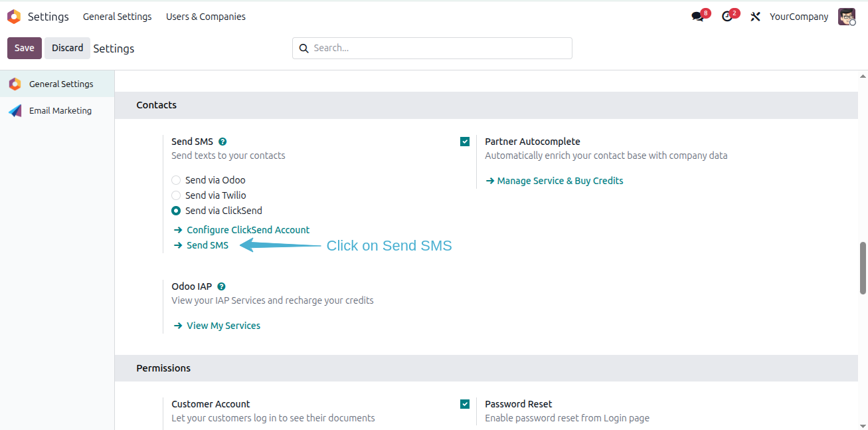Open the user avatar menu
This screenshot has height=430, width=868.
click(847, 17)
